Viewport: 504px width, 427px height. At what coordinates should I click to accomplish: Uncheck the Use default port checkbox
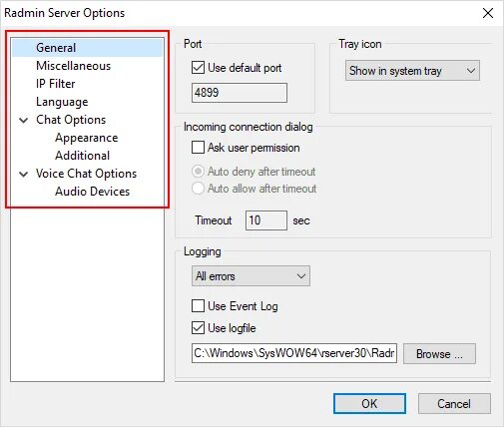(198, 68)
